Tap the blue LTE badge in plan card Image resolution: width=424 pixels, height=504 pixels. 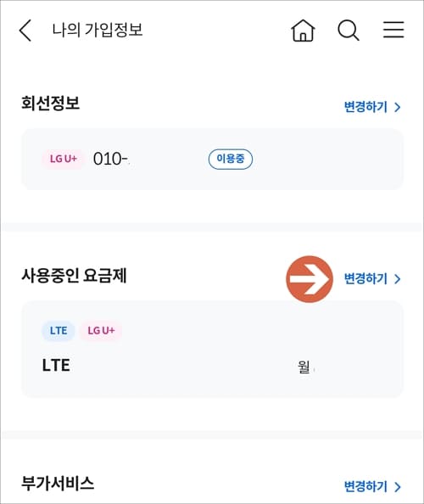(59, 330)
